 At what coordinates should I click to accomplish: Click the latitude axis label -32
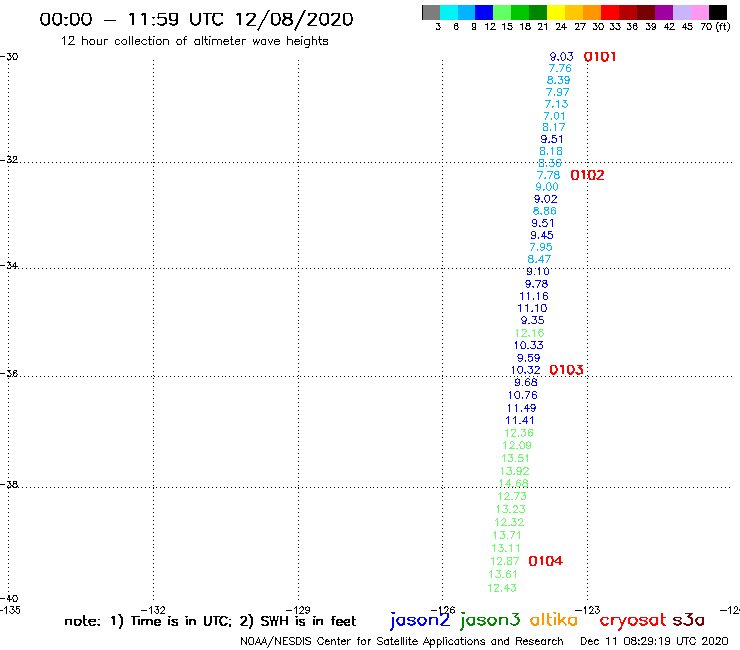tap(9, 160)
